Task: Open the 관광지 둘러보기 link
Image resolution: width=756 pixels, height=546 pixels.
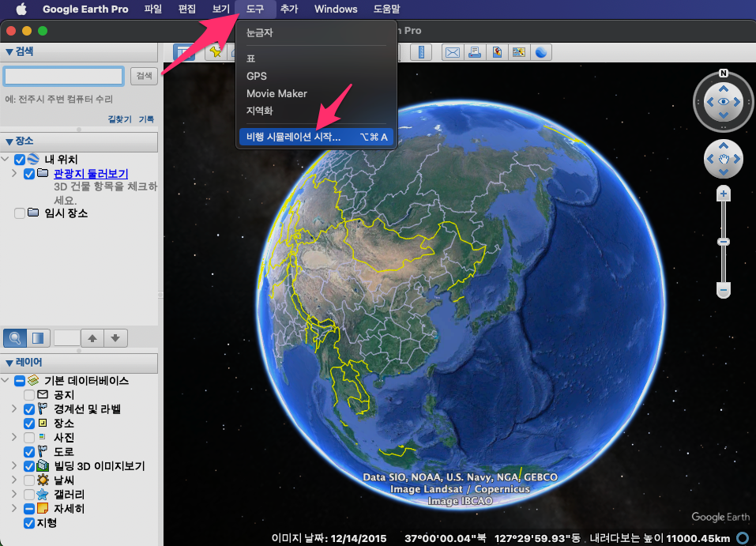Action: tap(91, 174)
